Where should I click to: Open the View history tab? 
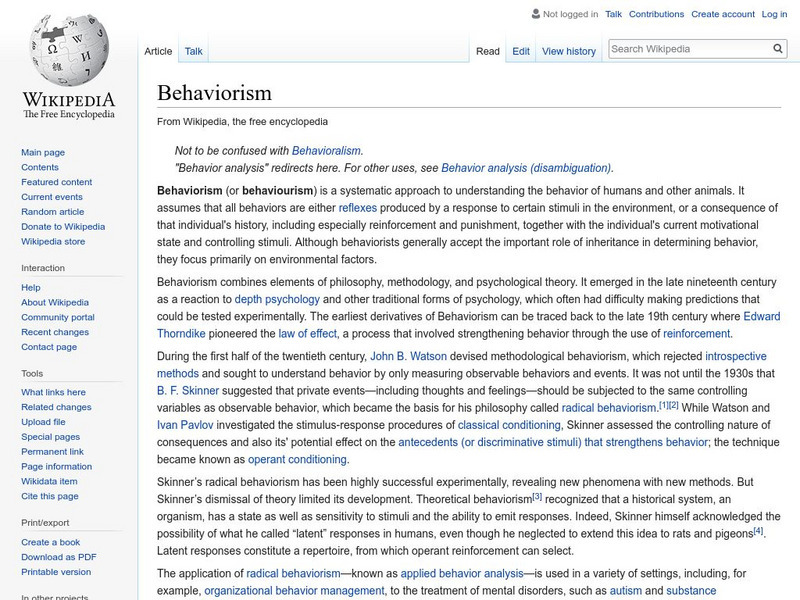tap(568, 50)
